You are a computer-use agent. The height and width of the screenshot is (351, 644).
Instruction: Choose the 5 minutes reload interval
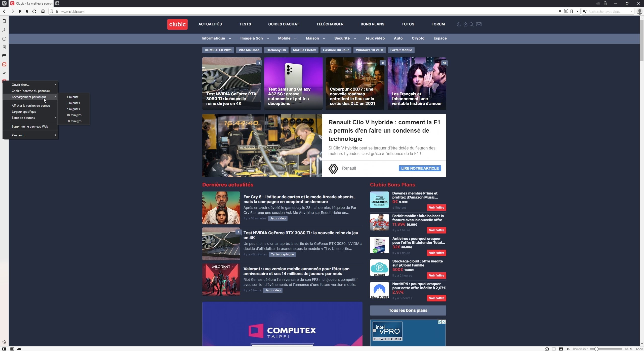73,109
